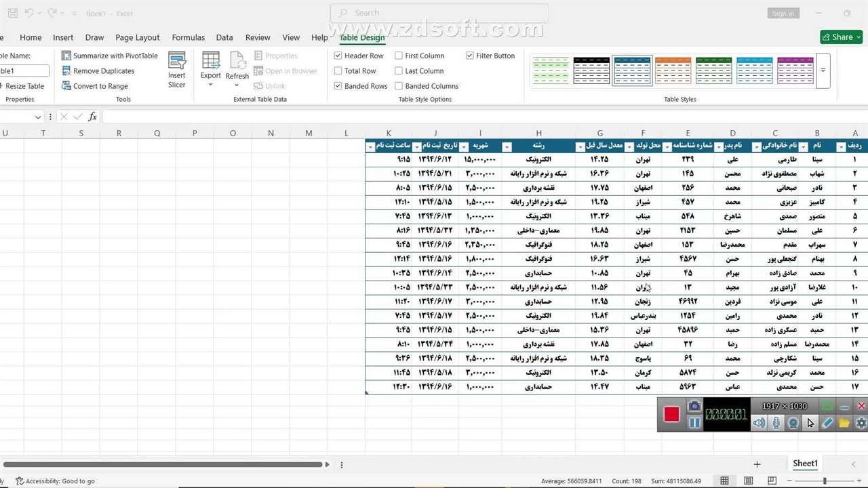Uncheck the Header Row checkbox
This screenshot has width=868, height=488.
click(338, 56)
